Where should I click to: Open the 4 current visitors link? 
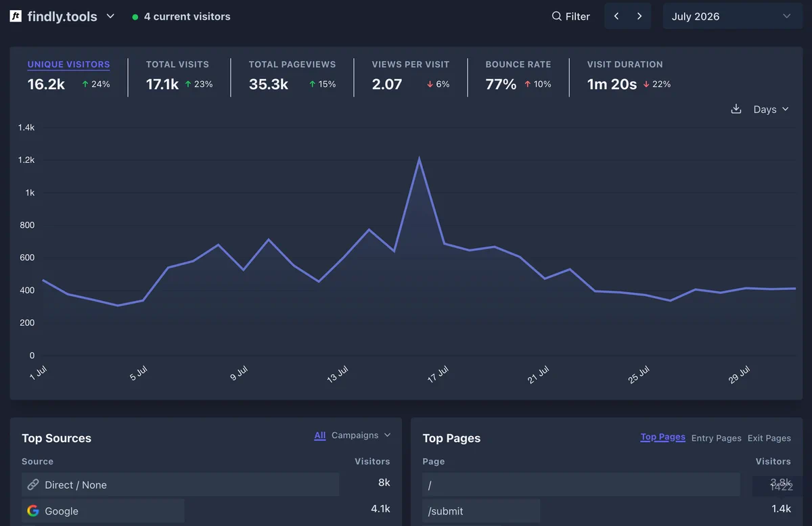pyautogui.click(x=187, y=16)
